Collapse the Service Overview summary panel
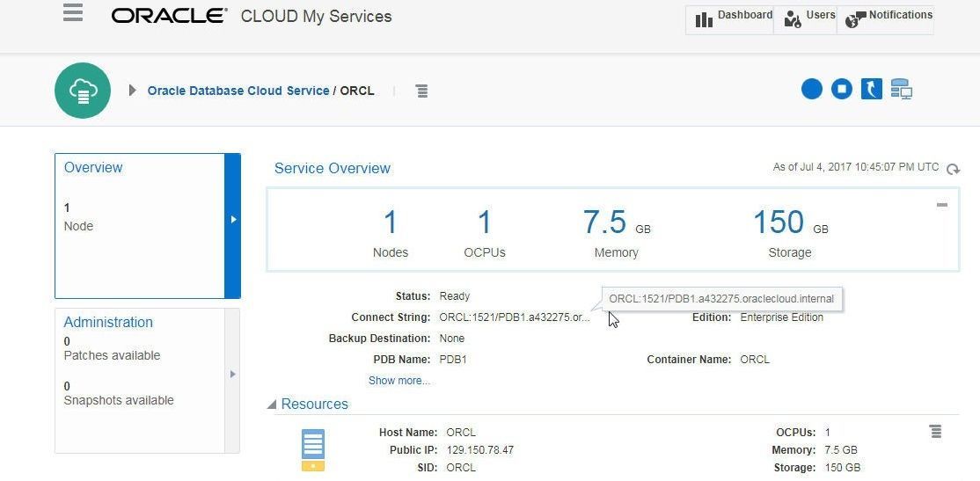980x481 pixels. coord(942,205)
